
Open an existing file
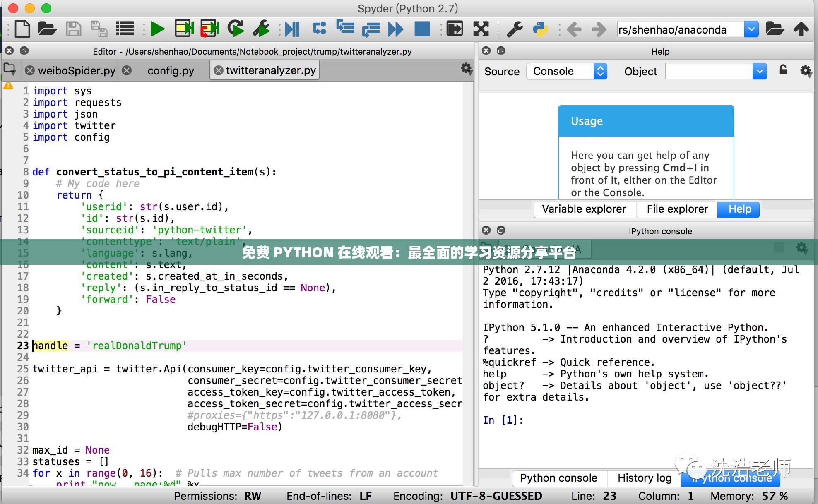(x=47, y=29)
